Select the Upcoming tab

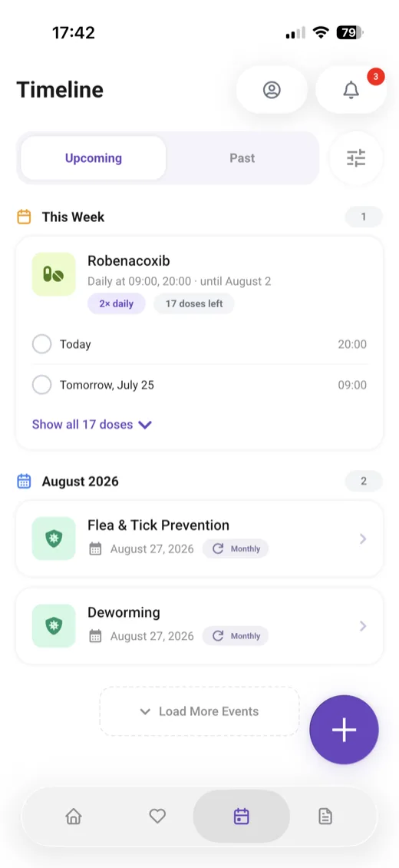[94, 158]
